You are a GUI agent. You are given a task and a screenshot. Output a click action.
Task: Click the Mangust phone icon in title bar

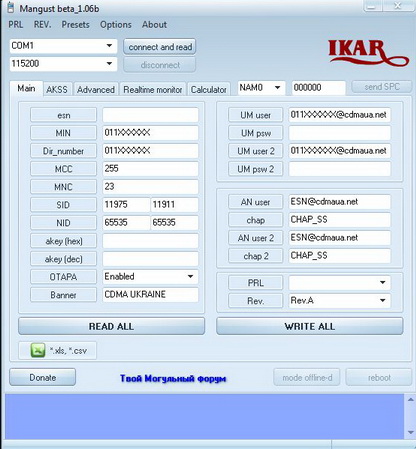coord(11,7)
